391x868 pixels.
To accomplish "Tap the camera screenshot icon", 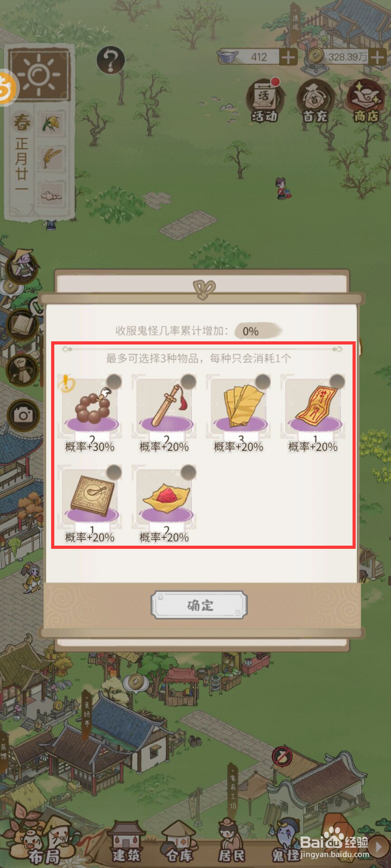I will pos(23,414).
